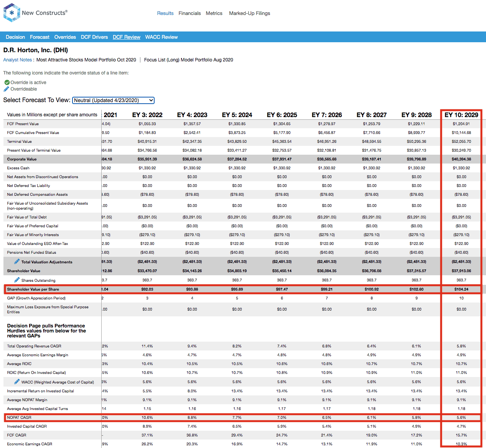This screenshot has width=486, height=448.
Task: Open the Financials top navigation item
Action: pos(189,13)
